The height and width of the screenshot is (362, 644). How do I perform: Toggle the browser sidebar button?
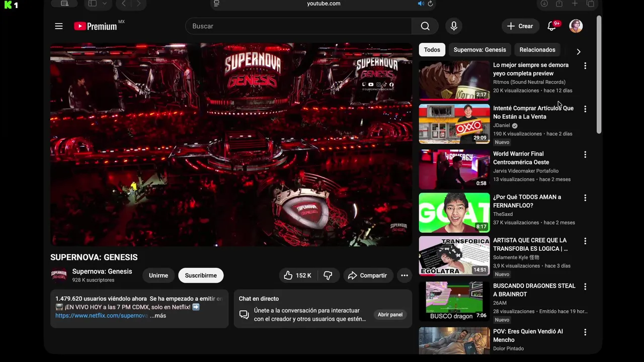[93, 4]
